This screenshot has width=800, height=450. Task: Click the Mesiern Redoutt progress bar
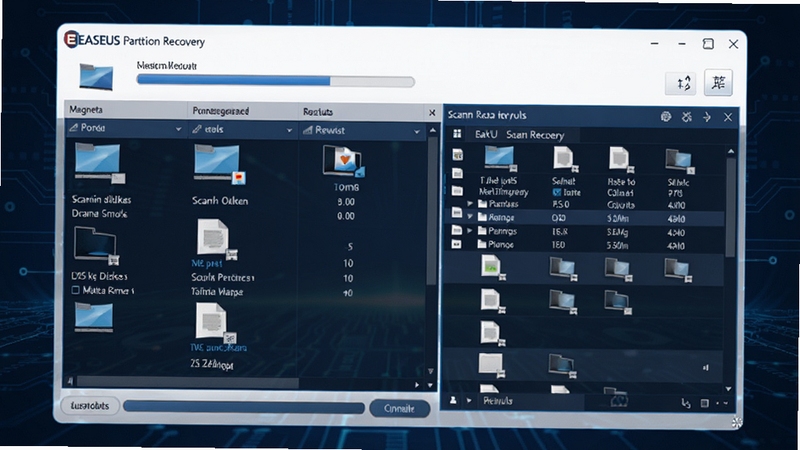[276, 81]
